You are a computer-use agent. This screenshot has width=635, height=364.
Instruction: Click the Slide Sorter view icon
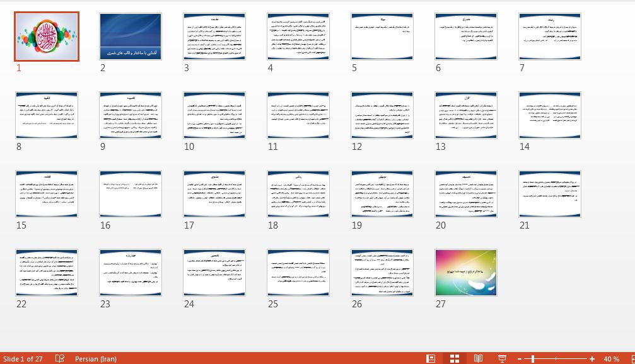[454, 358]
